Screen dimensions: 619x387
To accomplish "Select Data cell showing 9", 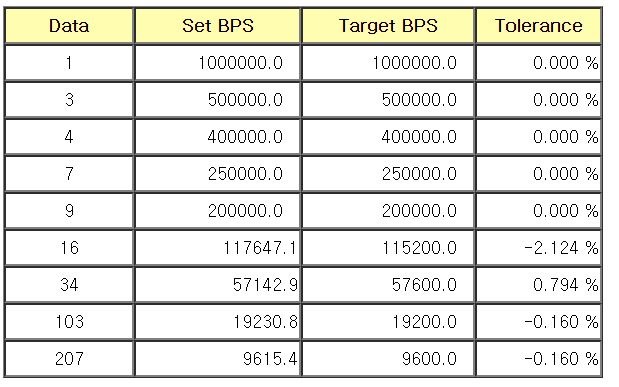I will point(69,210).
